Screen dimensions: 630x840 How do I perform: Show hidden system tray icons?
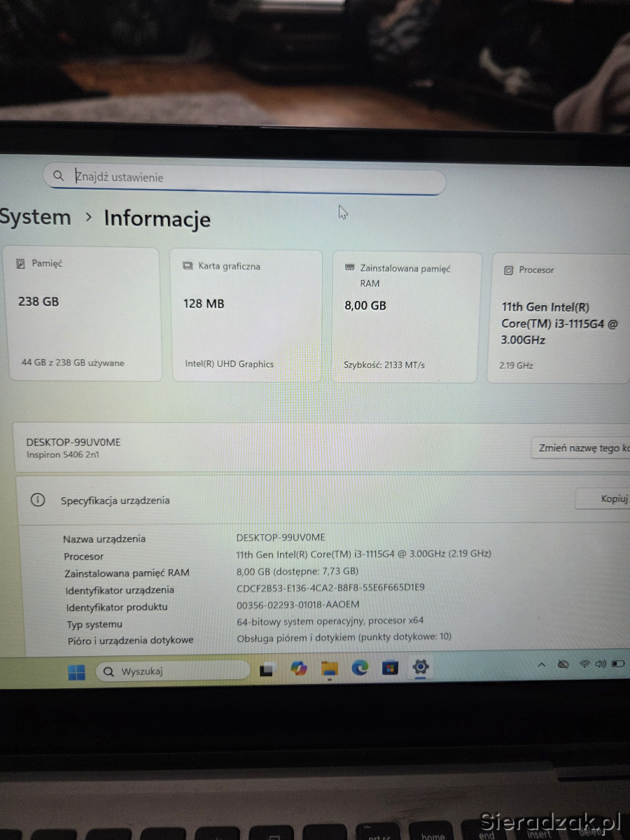click(541, 664)
